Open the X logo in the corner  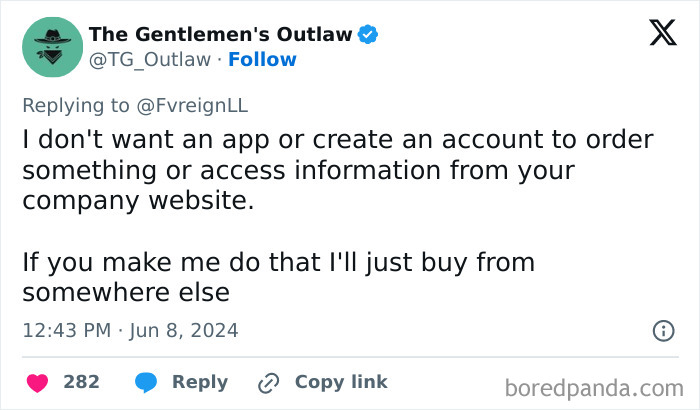(661, 35)
